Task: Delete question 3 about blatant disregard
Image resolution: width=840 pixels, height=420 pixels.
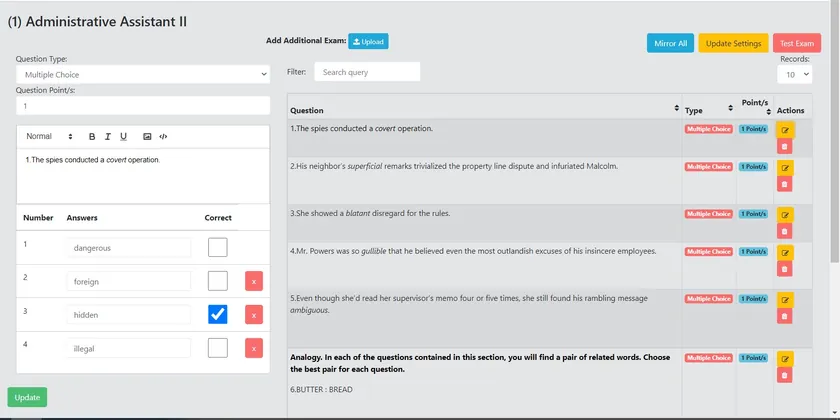Action: pyautogui.click(x=785, y=231)
